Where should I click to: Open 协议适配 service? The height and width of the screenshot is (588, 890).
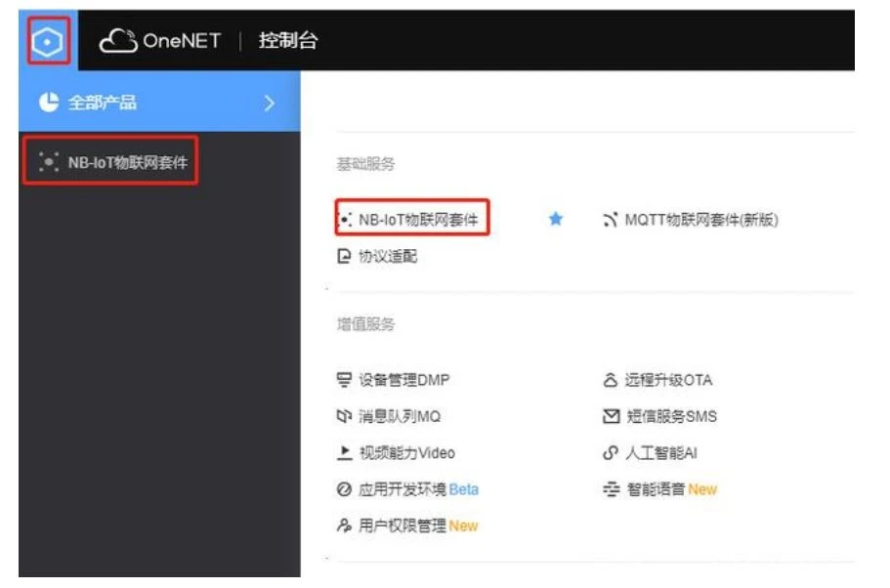pos(388,257)
